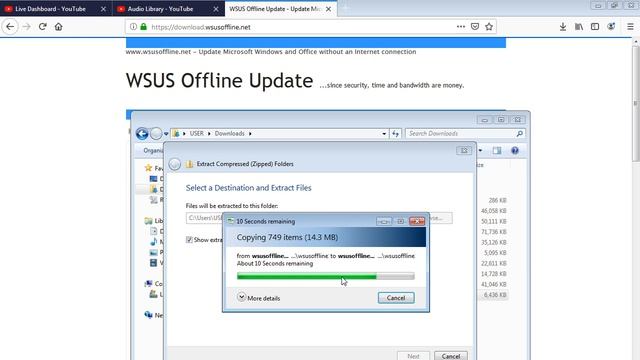Close the Live Dashboard tab
This screenshot has width=640, height=360.
tap(103, 9)
